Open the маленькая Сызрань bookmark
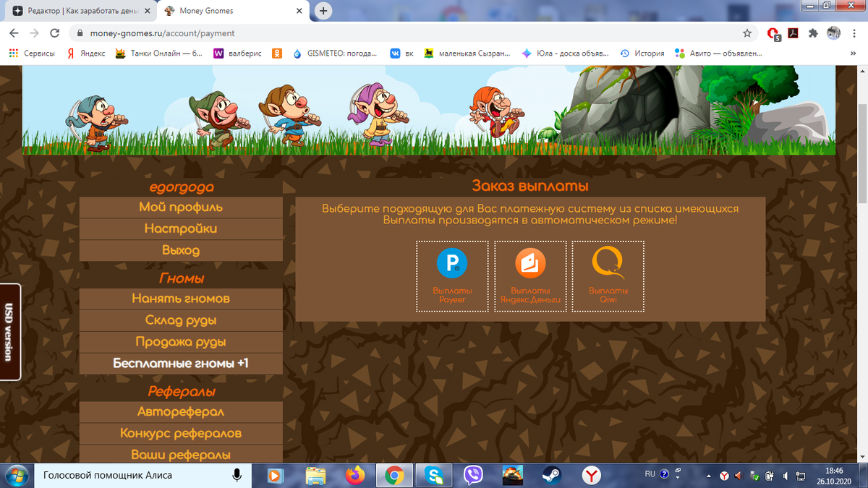868x488 pixels. click(x=467, y=53)
